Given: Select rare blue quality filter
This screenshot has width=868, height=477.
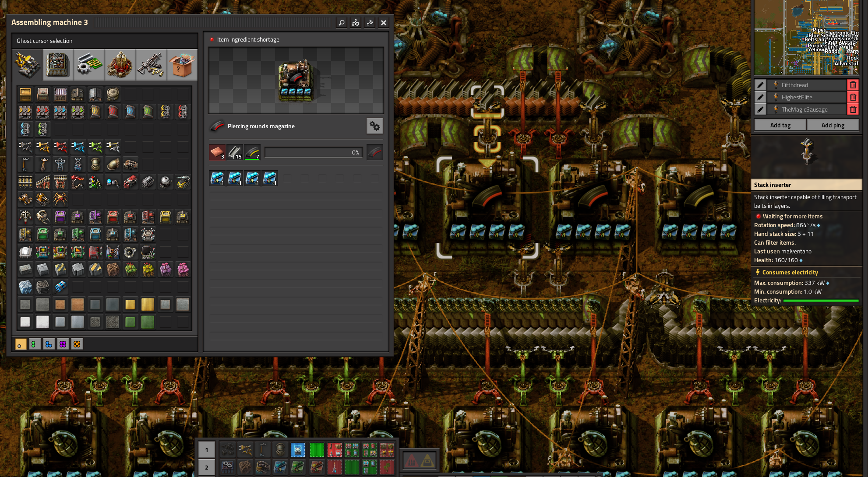Looking at the screenshot, I should pos(49,344).
